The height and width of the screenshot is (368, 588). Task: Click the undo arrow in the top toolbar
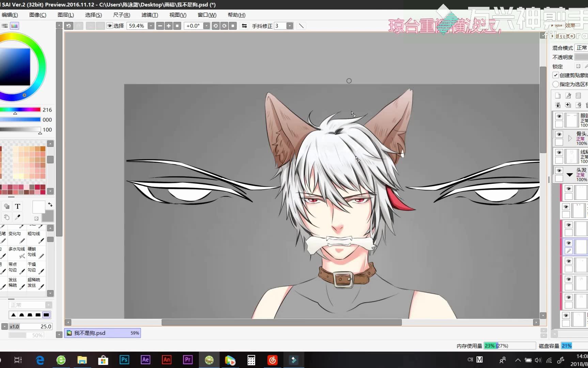pyautogui.click(x=69, y=26)
